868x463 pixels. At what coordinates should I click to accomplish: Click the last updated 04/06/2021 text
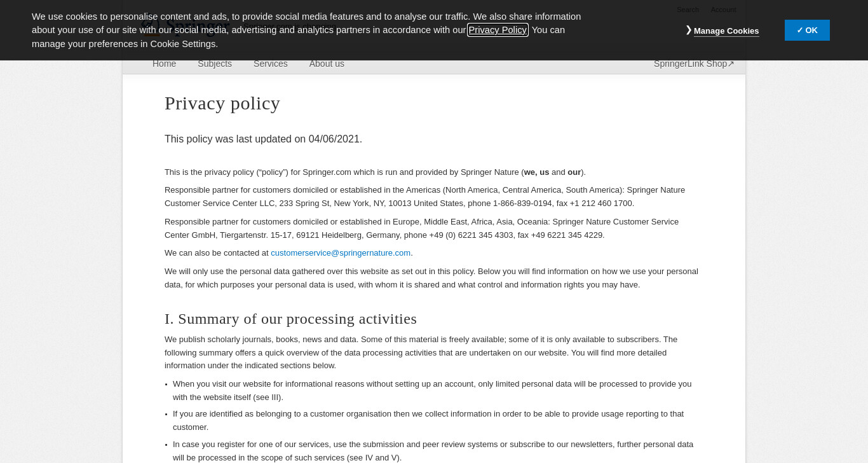tap(263, 139)
